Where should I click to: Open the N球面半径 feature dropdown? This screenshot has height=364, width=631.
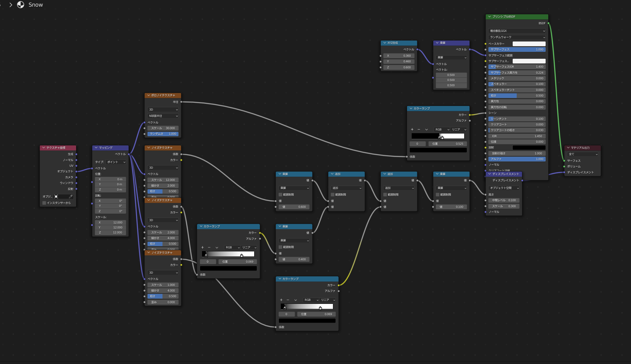point(163,116)
